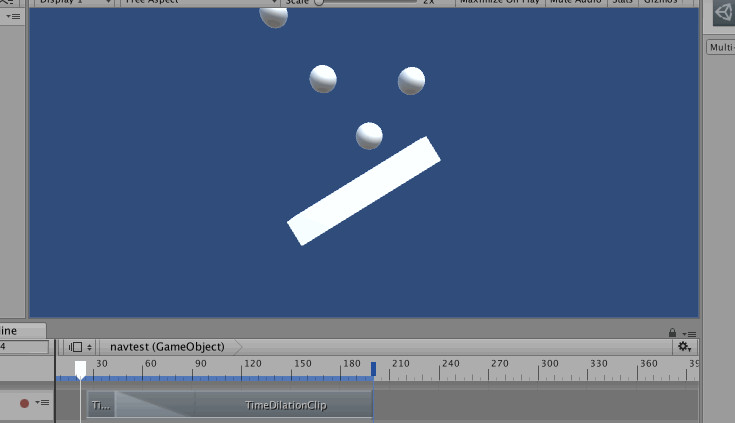Click frame 180 on the timeline ruler
Screen dimensions: 735x423
pyautogui.click(x=352, y=363)
